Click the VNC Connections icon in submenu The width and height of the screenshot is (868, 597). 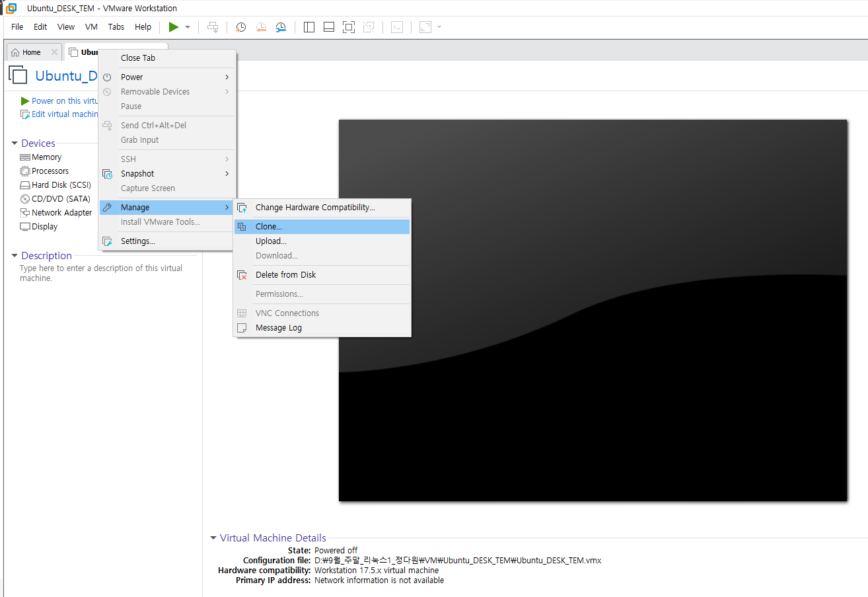pos(242,313)
